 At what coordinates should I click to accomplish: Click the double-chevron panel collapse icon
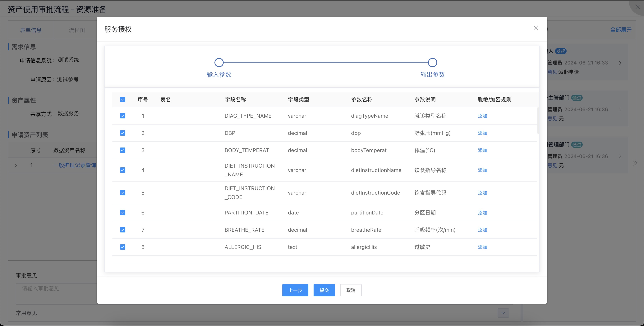[x=635, y=163]
